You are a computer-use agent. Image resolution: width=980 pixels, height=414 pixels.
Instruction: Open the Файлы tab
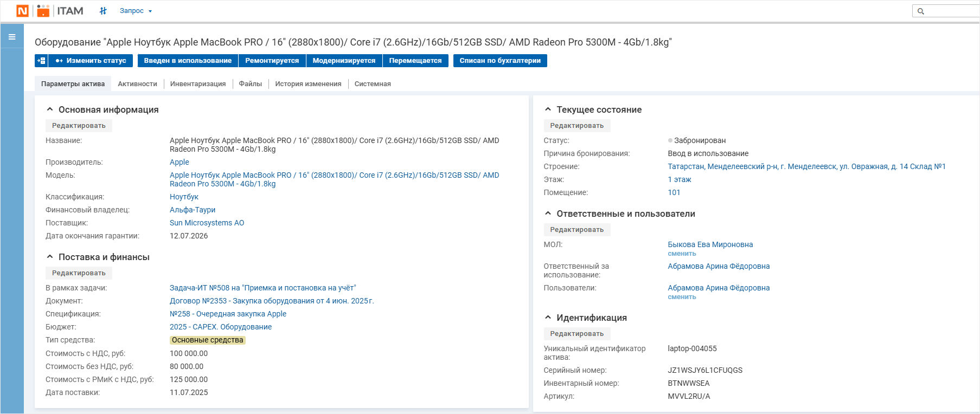(251, 84)
